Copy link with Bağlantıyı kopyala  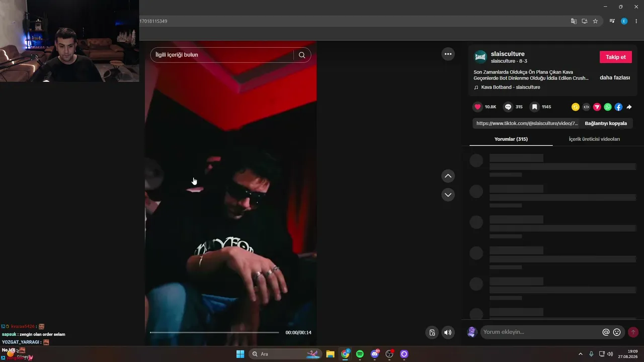pos(606,123)
